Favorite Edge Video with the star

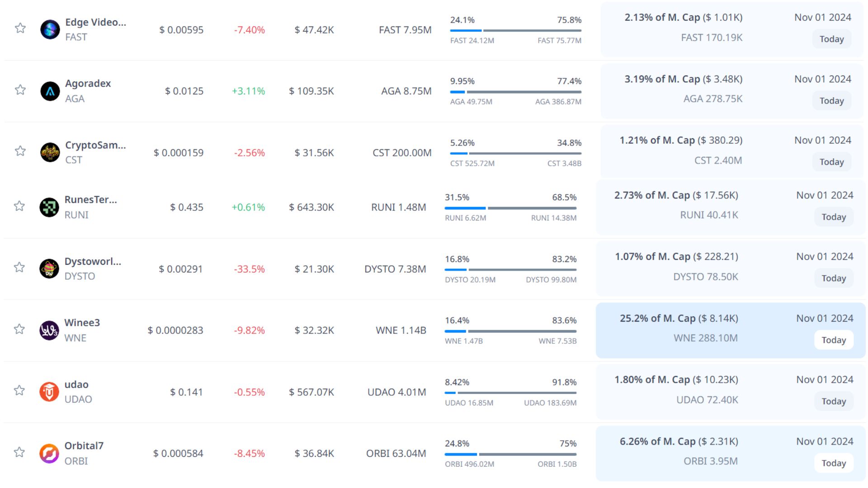20,28
